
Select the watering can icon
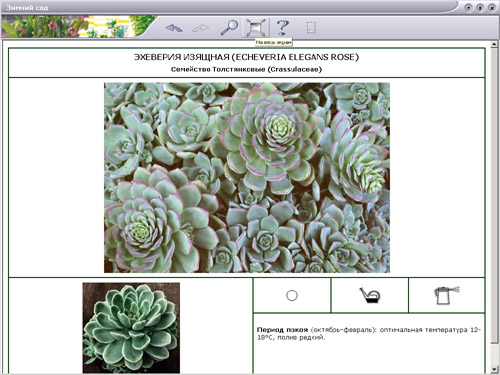tap(370, 295)
